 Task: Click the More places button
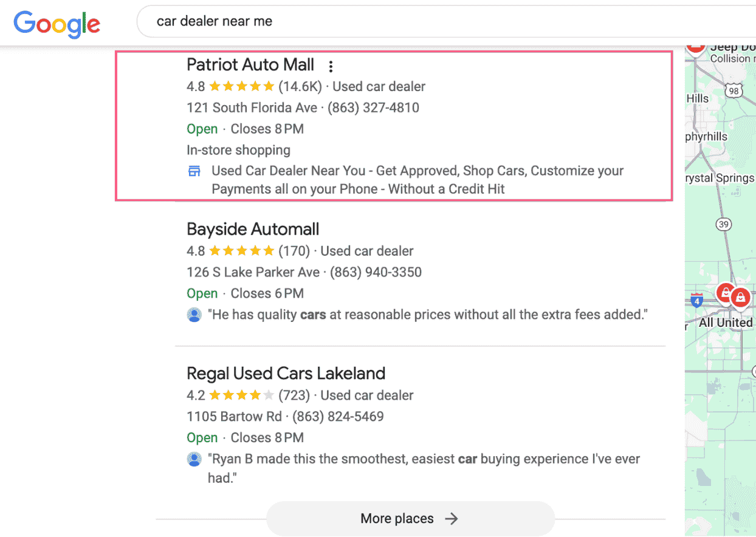(410, 518)
